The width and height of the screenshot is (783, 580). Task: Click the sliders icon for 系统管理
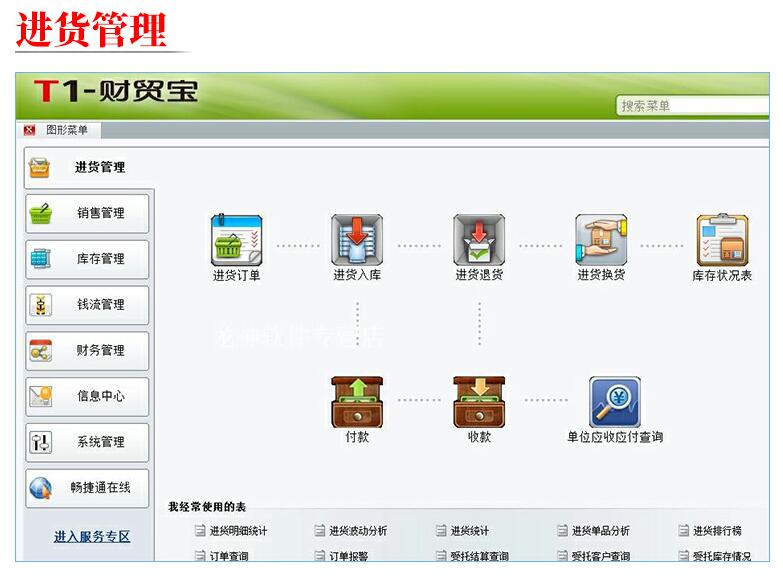(x=40, y=442)
